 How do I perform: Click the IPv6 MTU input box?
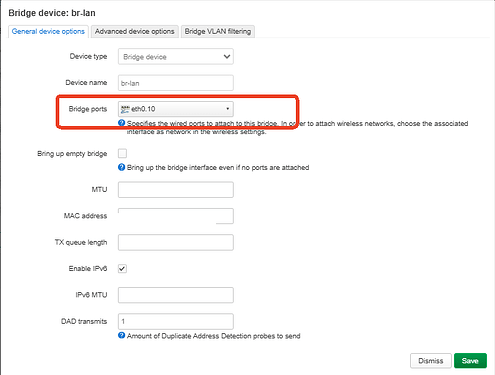(x=176, y=295)
